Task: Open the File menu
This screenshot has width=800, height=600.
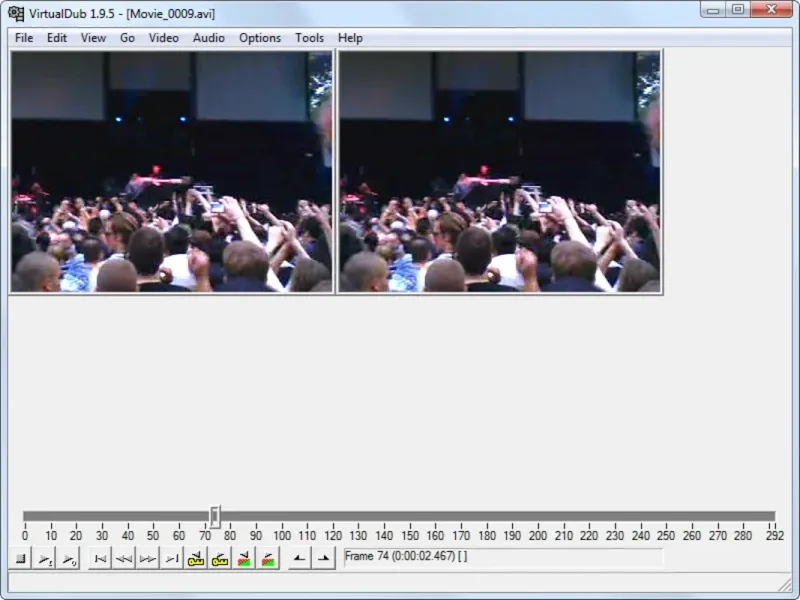Action: click(x=24, y=38)
